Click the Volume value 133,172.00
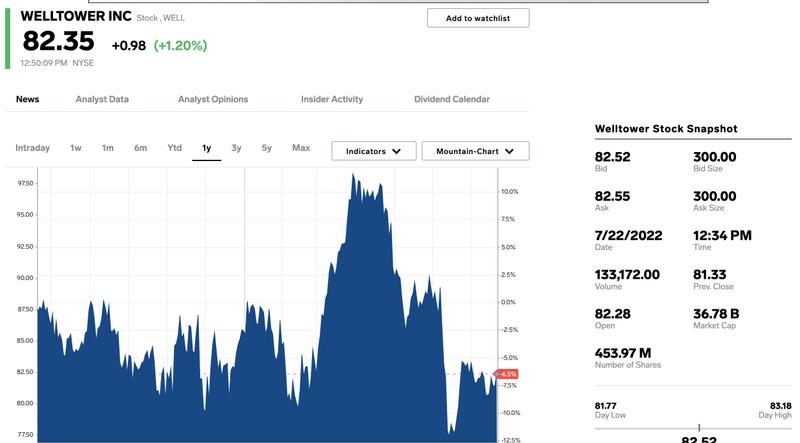The height and width of the screenshot is (443, 800). 628,275
